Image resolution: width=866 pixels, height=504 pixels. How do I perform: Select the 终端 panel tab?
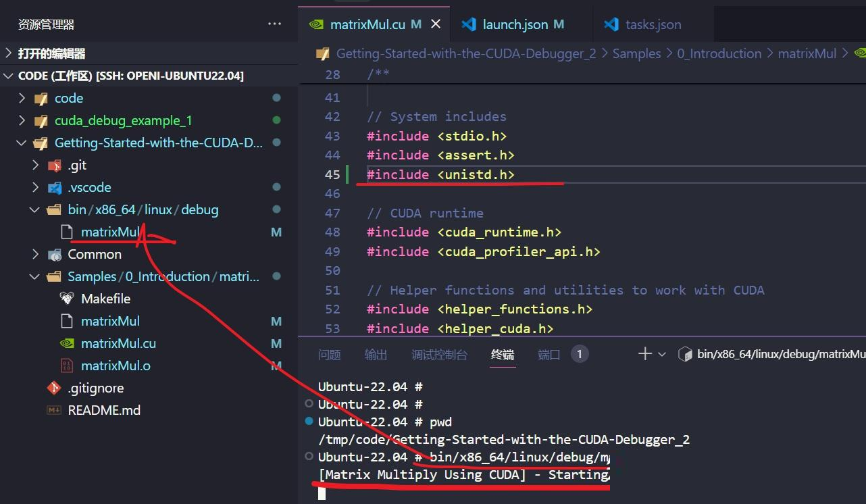(503, 355)
